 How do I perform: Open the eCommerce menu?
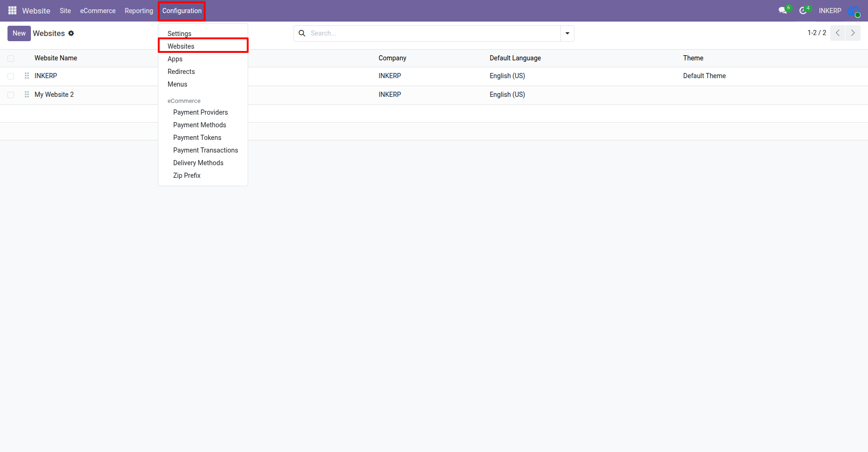[98, 11]
